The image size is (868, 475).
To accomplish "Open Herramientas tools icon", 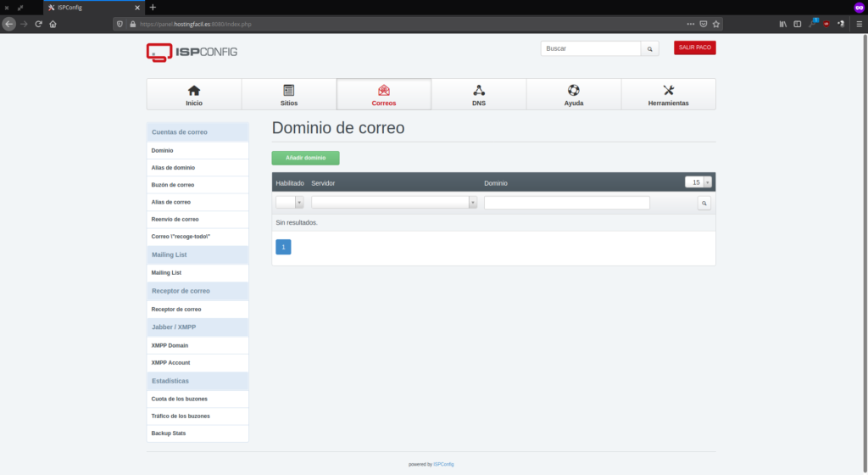I will pos(668,91).
